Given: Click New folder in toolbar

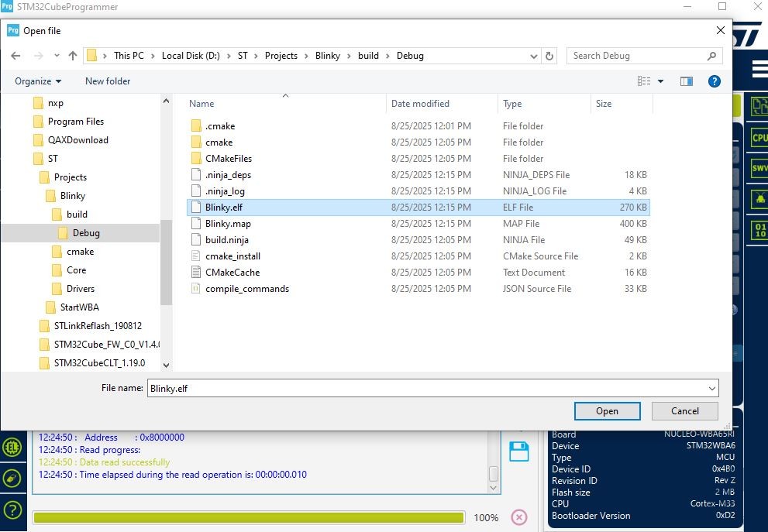Looking at the screenshot, I should click(108, 81).
